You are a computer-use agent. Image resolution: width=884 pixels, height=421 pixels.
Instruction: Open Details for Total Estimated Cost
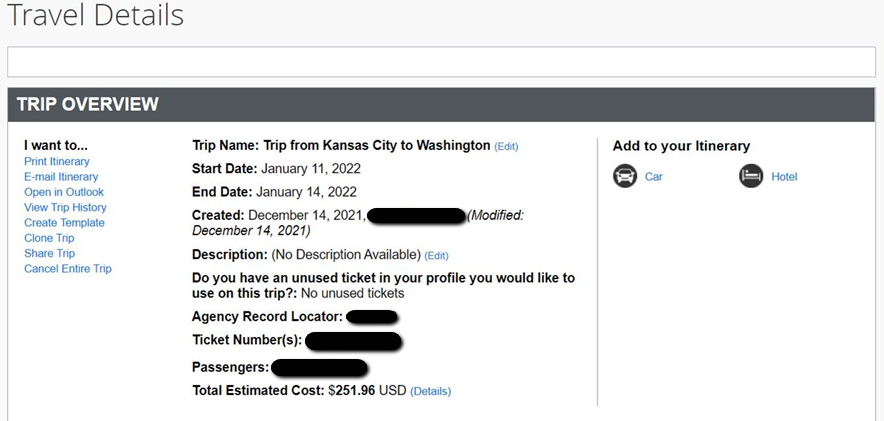pos(430,391)
